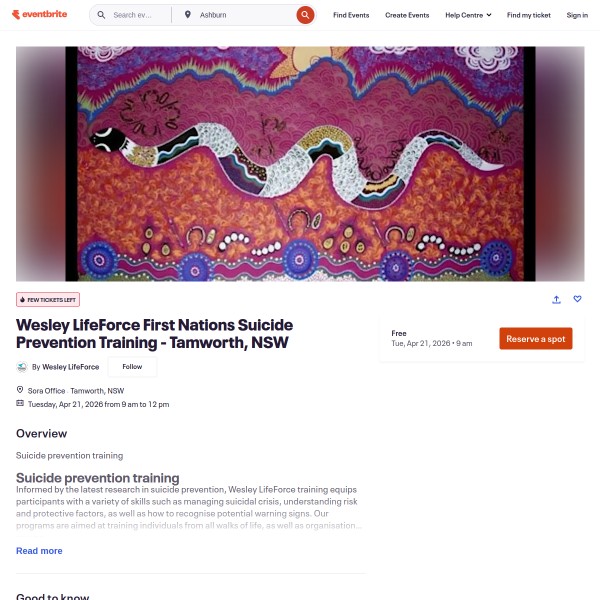
Task: Click the magnifier icon in search field
Action: pyautogui.click(x=101, y=15)
